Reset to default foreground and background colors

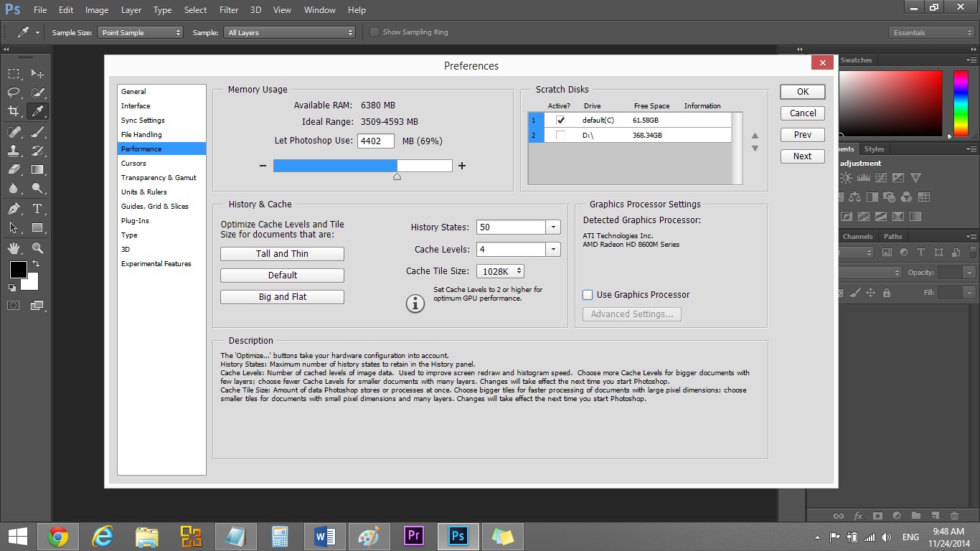(12, 288)
